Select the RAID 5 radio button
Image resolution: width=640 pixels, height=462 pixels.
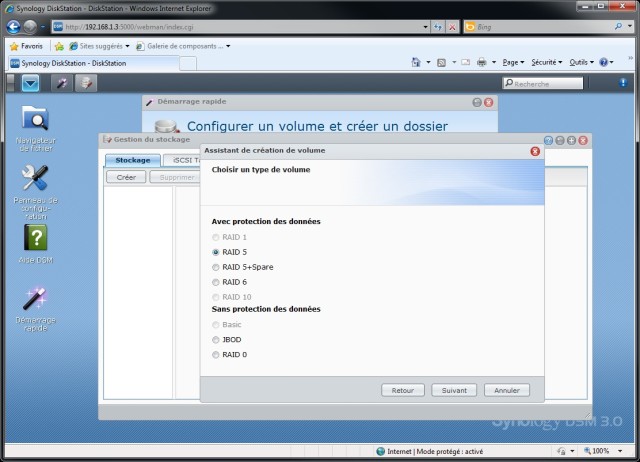pos(216,252)
